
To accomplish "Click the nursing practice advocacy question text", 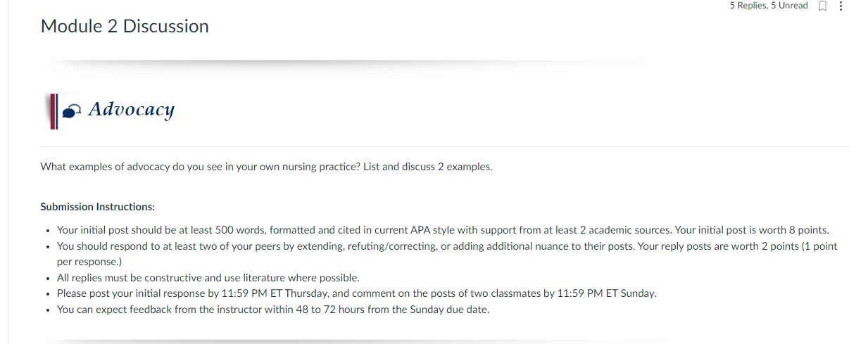I will [266, 167].
